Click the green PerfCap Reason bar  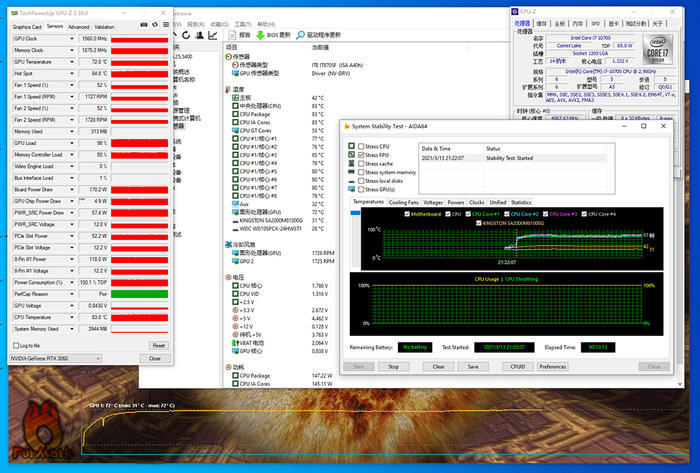coord(139,294)
